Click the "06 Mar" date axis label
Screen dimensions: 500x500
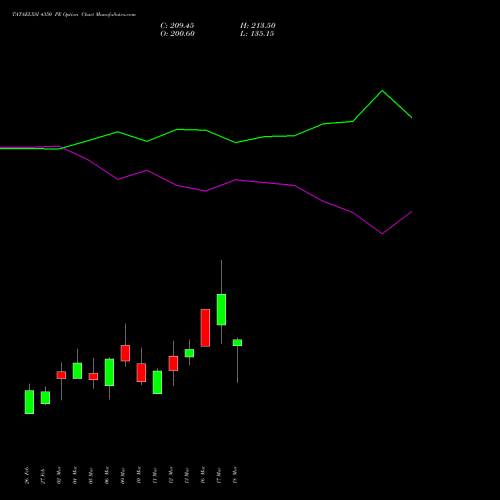(x=107, y=475)
